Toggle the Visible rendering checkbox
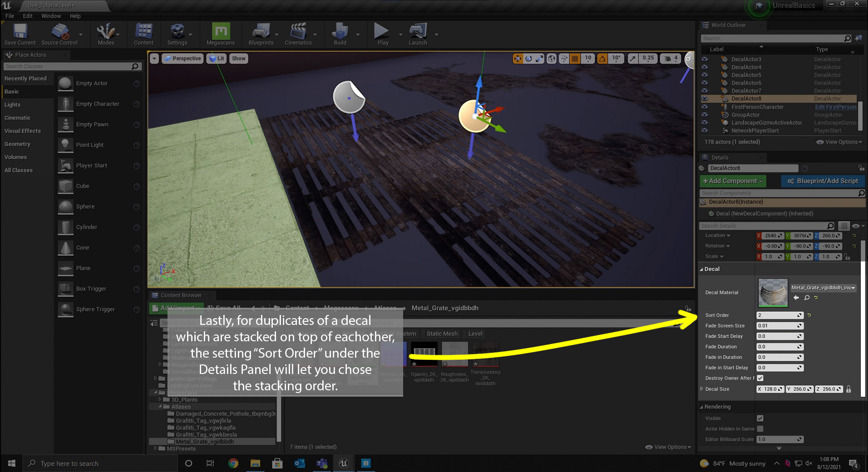 coord(760,418)
